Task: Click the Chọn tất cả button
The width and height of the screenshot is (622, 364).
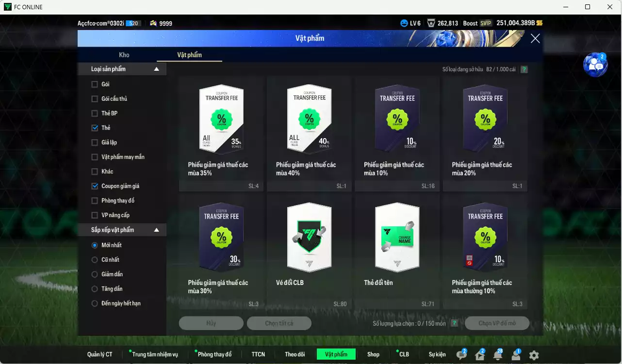Action: tap(279, 323)
